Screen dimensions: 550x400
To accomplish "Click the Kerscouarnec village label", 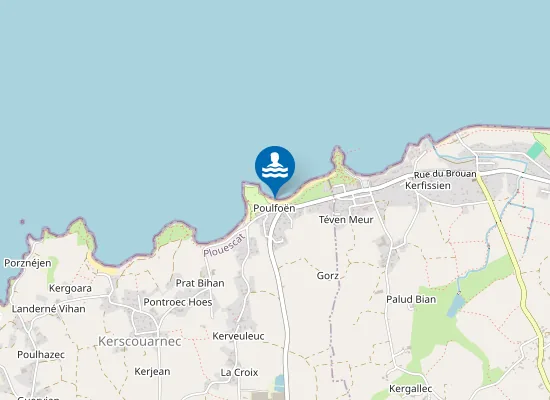I will pyautogui.click(x=140, y=341).
